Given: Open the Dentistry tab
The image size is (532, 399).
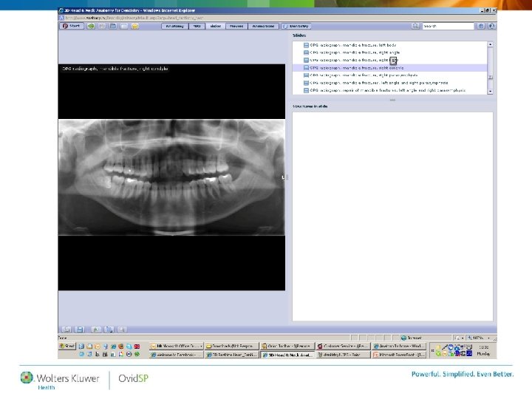Looking at the screenshot, I should coord(296,26).
